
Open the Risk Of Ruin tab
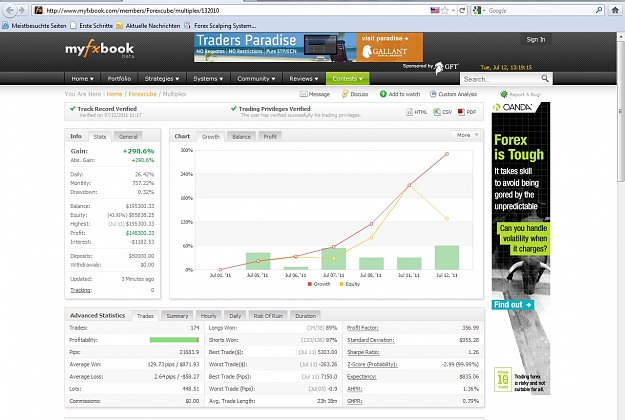click(268, 316)
